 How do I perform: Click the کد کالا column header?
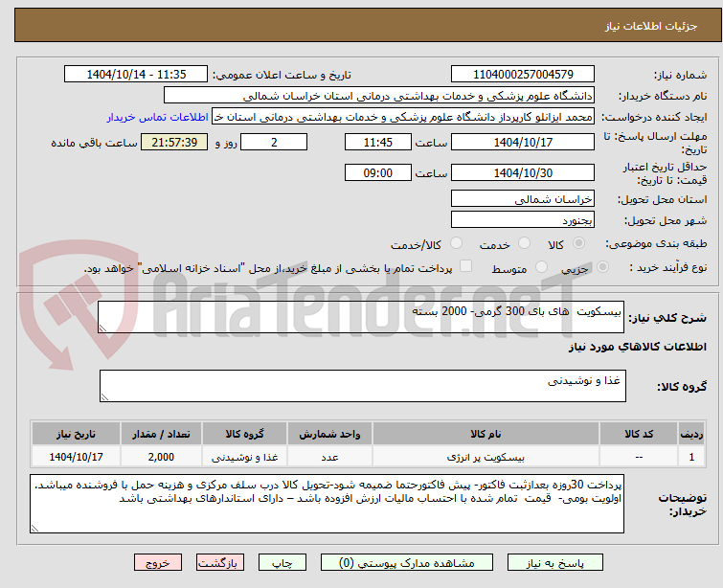coord(639,434)
